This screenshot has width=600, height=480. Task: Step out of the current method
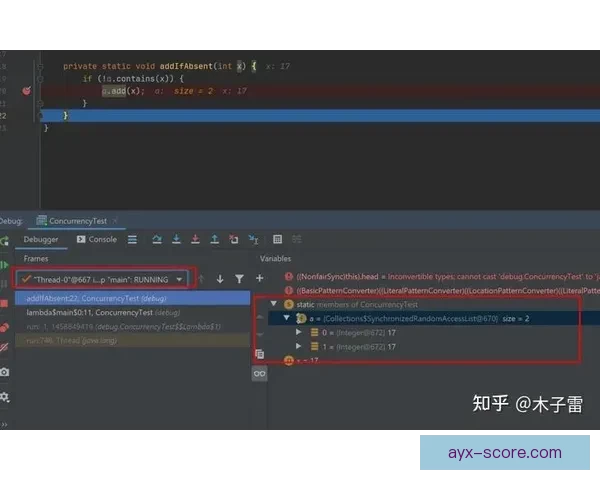click(215, 240)
